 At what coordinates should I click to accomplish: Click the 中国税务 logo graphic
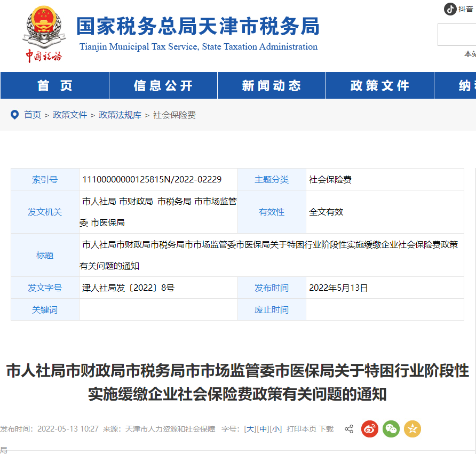(44, 56)
